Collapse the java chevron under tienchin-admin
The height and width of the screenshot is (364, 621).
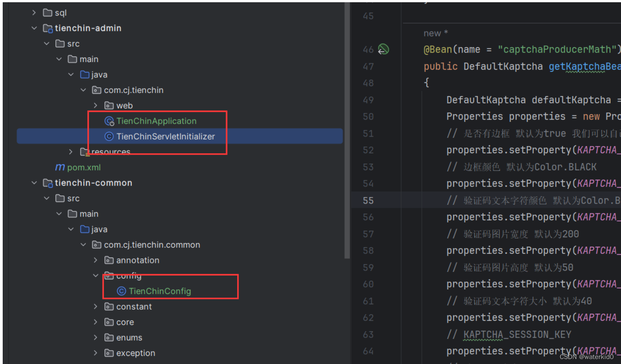[x=71, y=75]
